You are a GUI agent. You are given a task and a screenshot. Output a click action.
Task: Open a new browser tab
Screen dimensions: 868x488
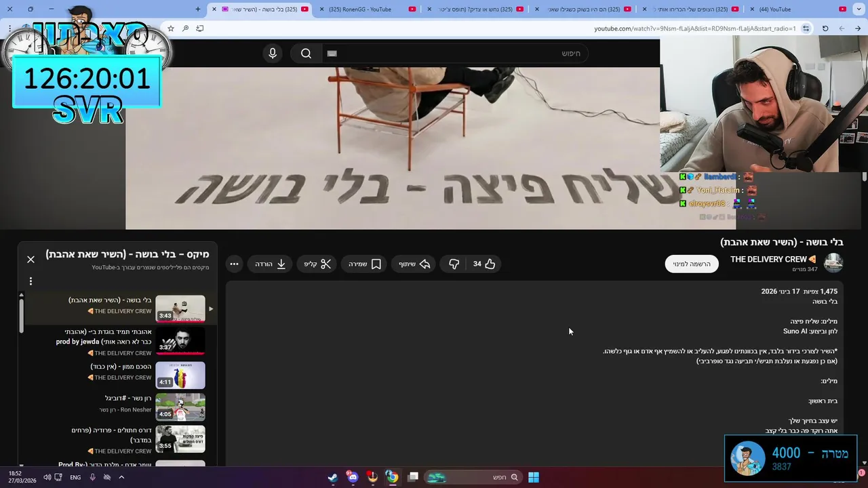198,9
